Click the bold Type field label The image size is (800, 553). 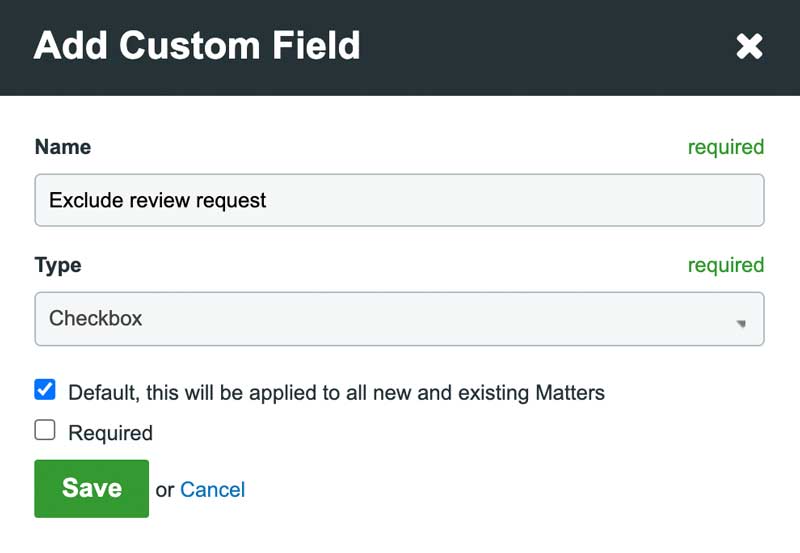(x=58, y=265)
